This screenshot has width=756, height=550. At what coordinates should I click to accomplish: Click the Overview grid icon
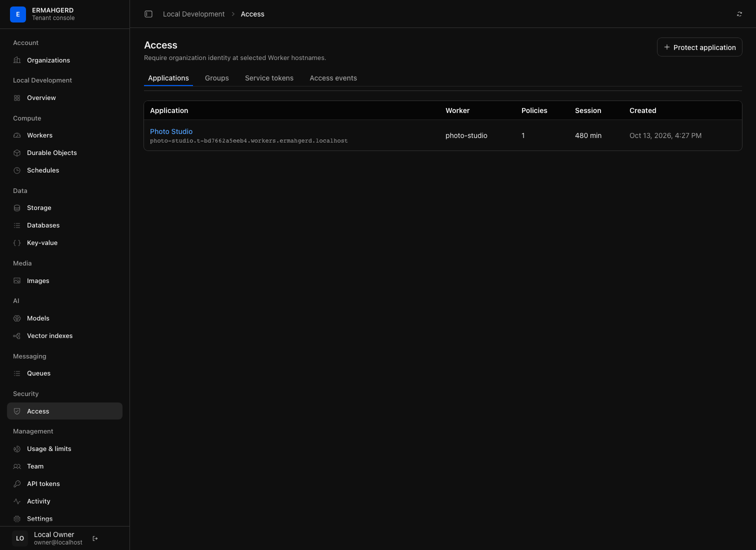pos(17,98)
